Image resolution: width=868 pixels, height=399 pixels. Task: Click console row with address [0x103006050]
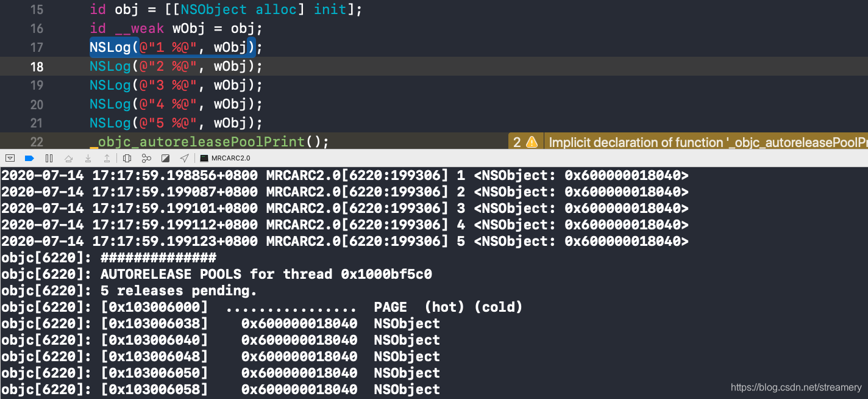tap(221, 373)
